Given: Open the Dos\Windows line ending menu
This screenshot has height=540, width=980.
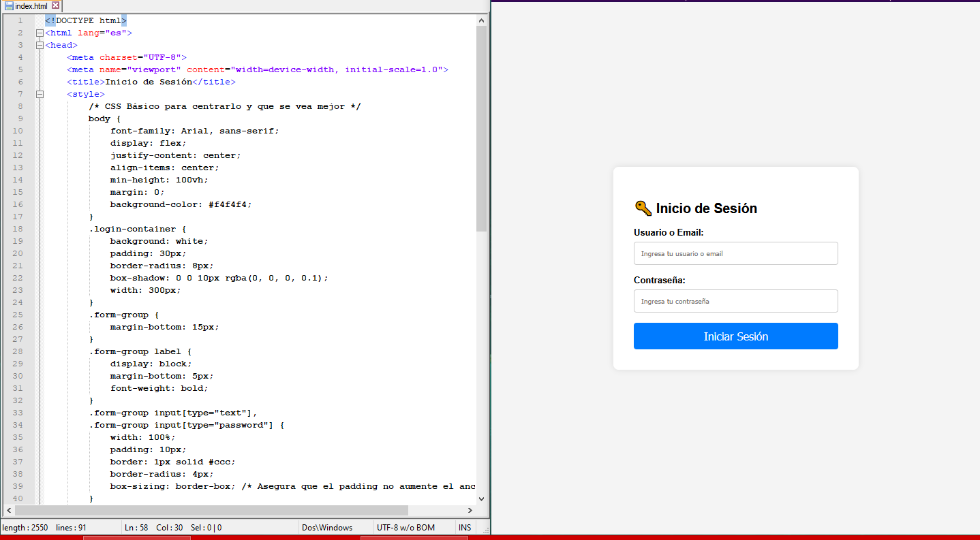Looking at the screenshot, I should coord(327,528).
